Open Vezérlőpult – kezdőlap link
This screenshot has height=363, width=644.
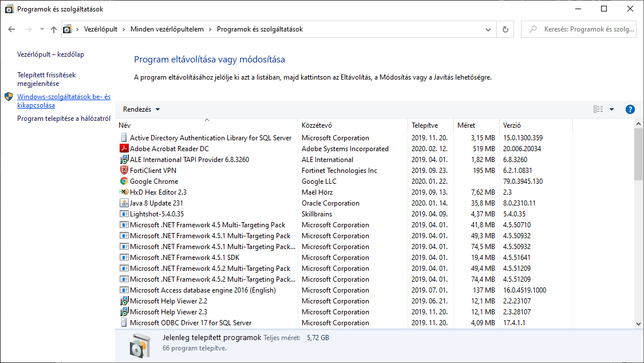point(50,54)
